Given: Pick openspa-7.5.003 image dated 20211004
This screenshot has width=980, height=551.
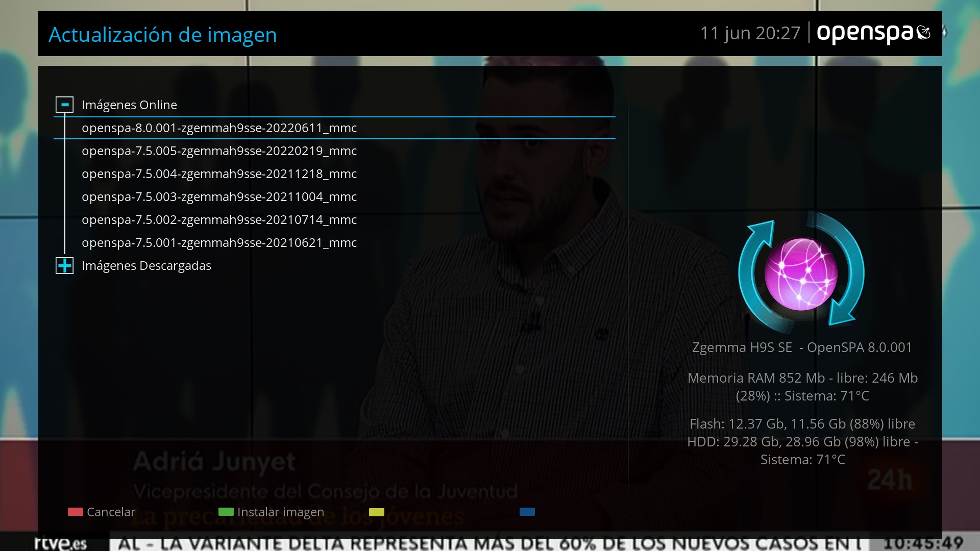Looking at the screenshot, I should point(219,197).
